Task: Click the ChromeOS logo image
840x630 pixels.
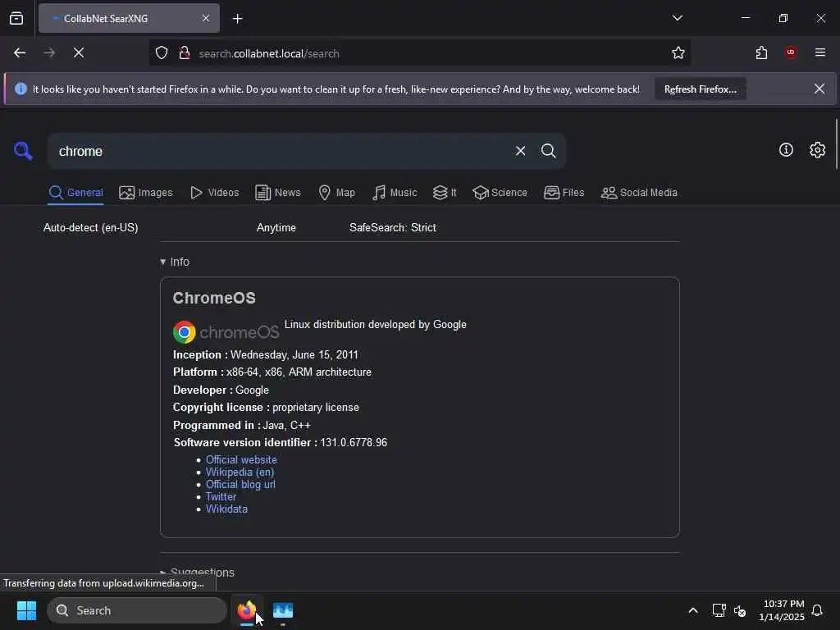Action: click(x=226, y=332)
